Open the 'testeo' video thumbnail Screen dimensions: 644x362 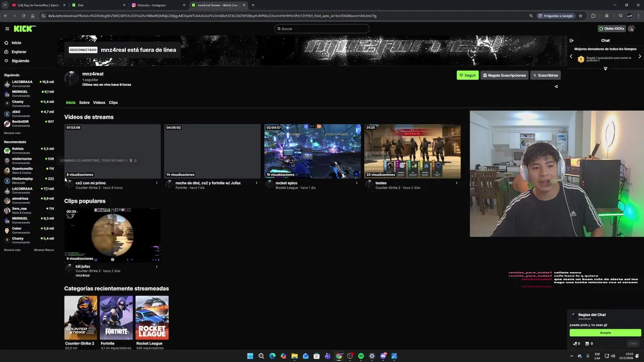point(413,151)
